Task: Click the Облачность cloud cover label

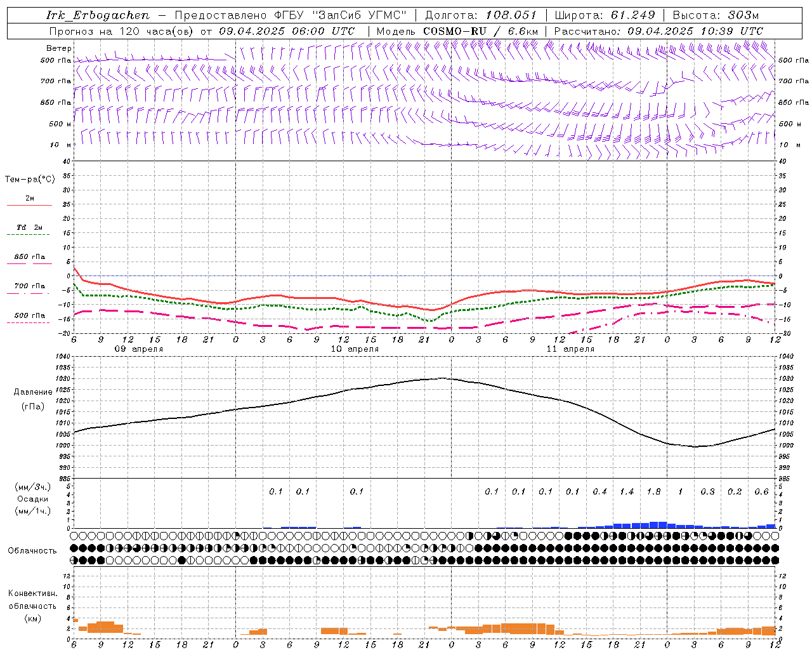Action: coord(32,551)
